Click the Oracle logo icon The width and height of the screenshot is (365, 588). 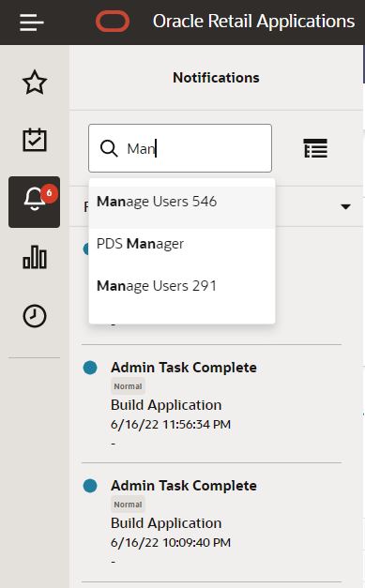tap(113, 22)
